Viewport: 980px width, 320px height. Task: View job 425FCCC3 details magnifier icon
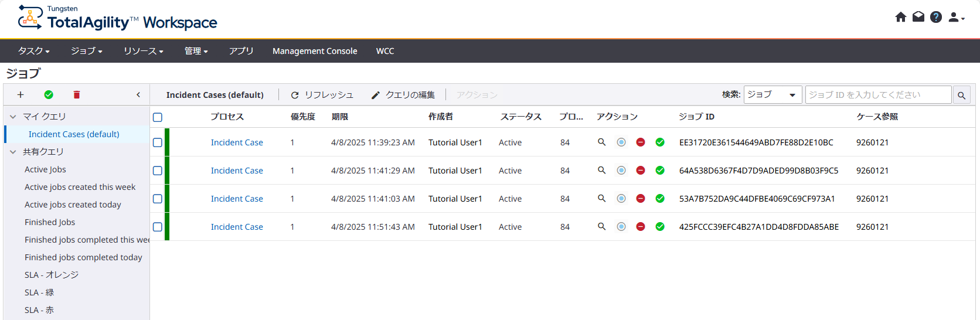601,226
